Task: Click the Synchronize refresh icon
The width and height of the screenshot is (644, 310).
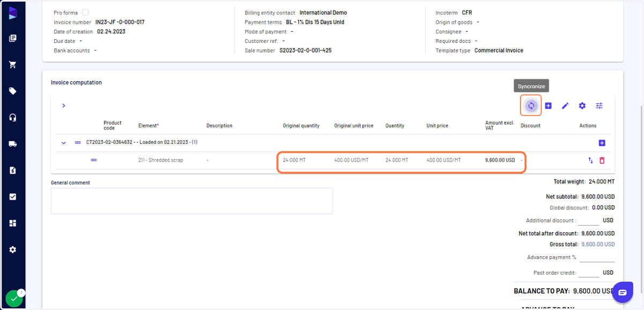Action: (531, 105)
